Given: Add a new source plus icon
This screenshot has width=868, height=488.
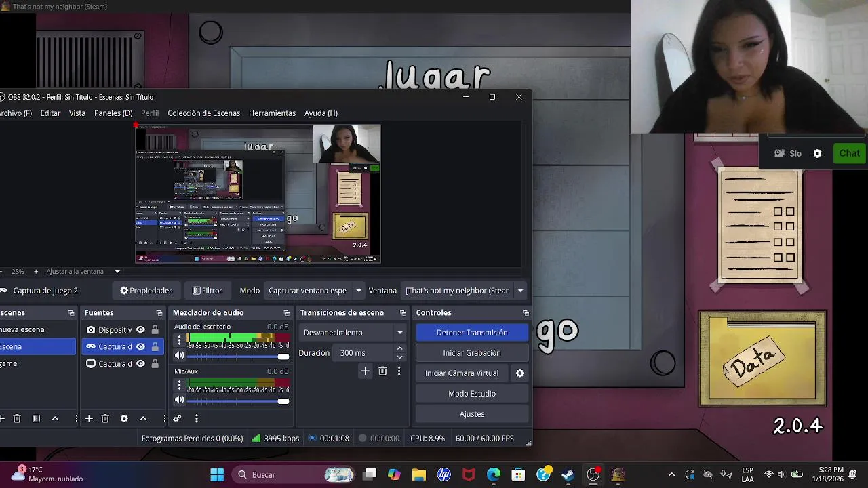Looking at the screenshot, I should pos(89,419).
